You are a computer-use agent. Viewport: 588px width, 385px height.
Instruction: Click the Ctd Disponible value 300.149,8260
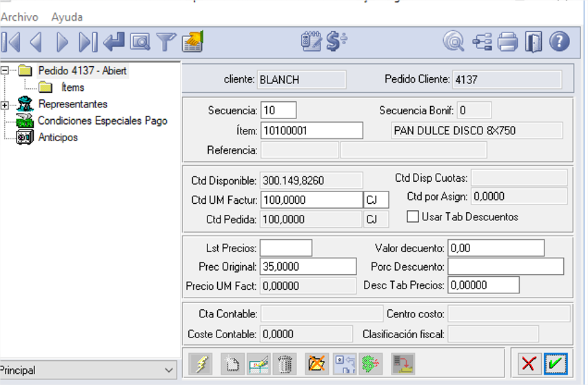coord(312,180)
